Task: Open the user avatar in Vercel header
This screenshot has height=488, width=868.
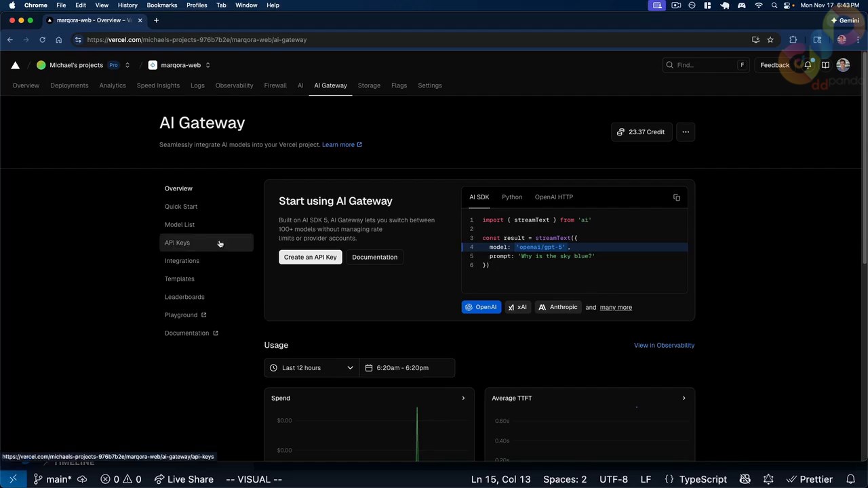Action: 843,65
